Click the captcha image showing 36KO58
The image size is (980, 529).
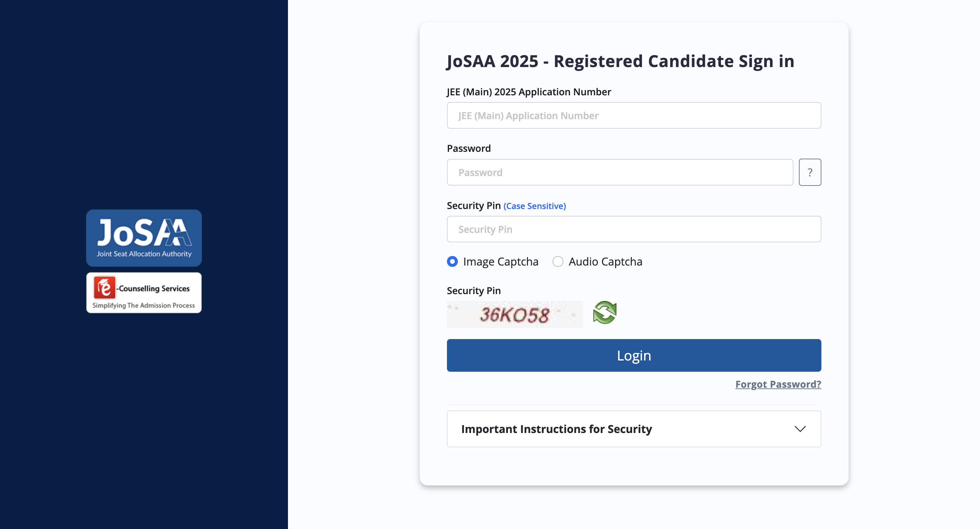tap(514, 315)
